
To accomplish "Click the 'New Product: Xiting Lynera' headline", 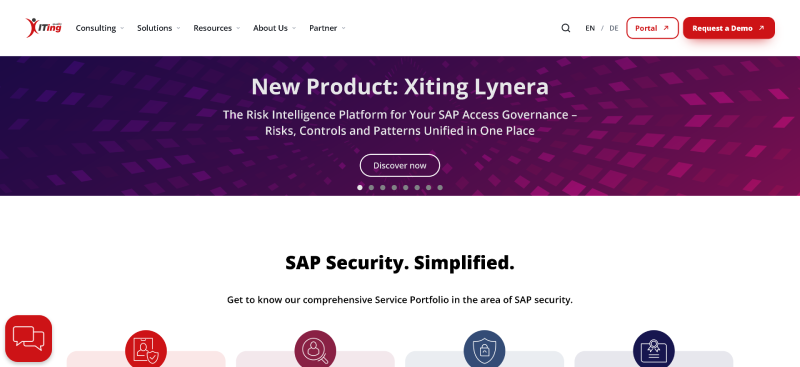I will click(x=400, y=87).
